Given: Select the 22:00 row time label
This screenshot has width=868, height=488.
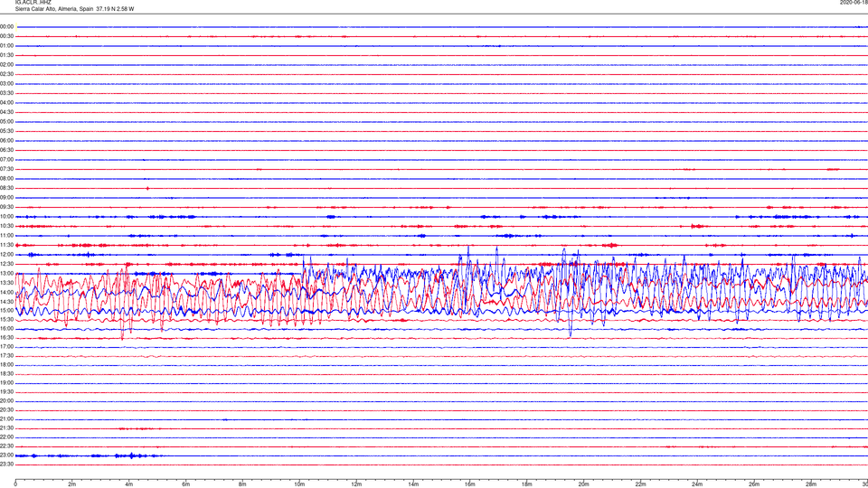Looking at the screenshot, I should pyautogui.click(x=6, y=437).
